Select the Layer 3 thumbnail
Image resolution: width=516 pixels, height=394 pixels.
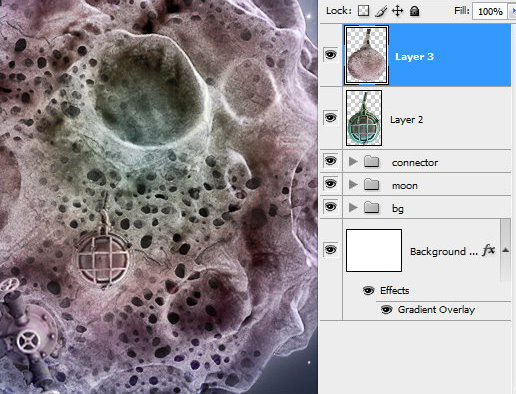(x=366, y=55)
